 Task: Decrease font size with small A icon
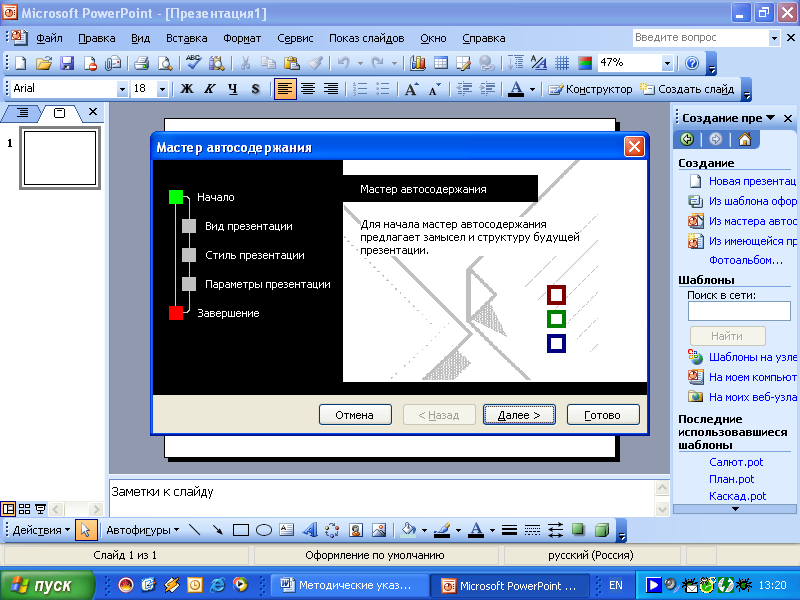point(435,89)
